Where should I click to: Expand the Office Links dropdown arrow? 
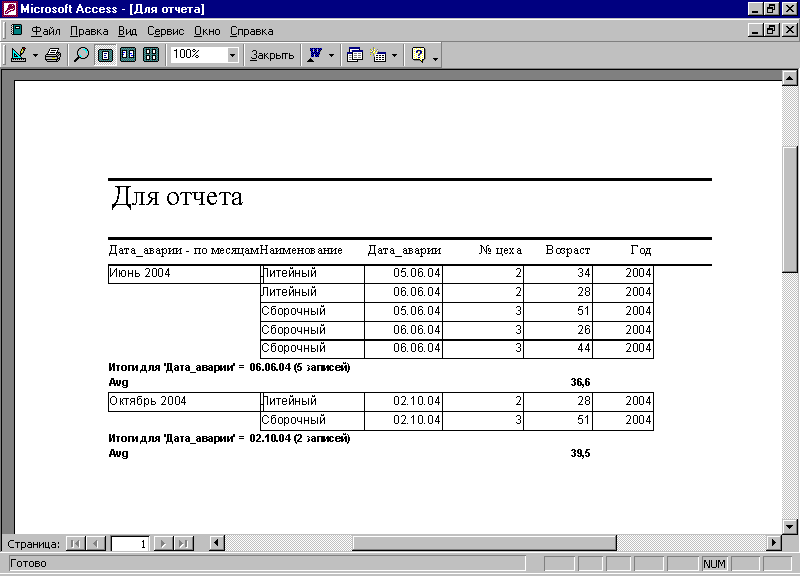point(332,55)
